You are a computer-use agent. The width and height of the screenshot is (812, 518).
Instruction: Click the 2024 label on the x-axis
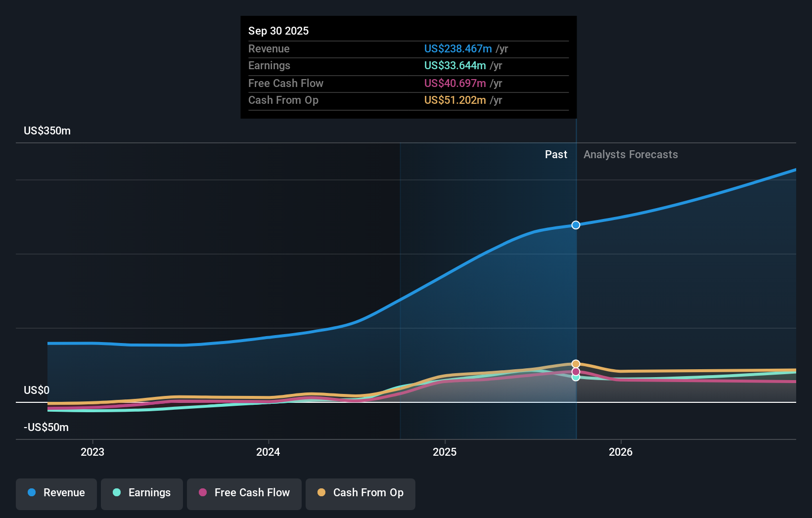click(x=268, y=451)
